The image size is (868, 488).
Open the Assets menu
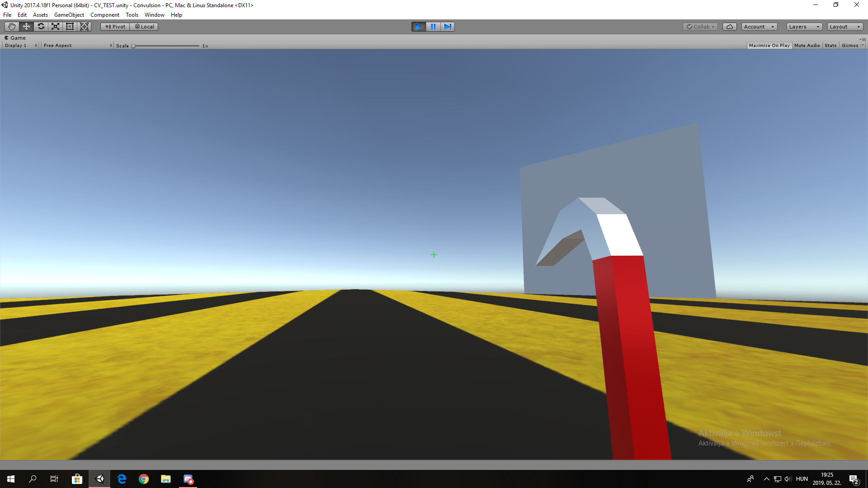(40, 15)
